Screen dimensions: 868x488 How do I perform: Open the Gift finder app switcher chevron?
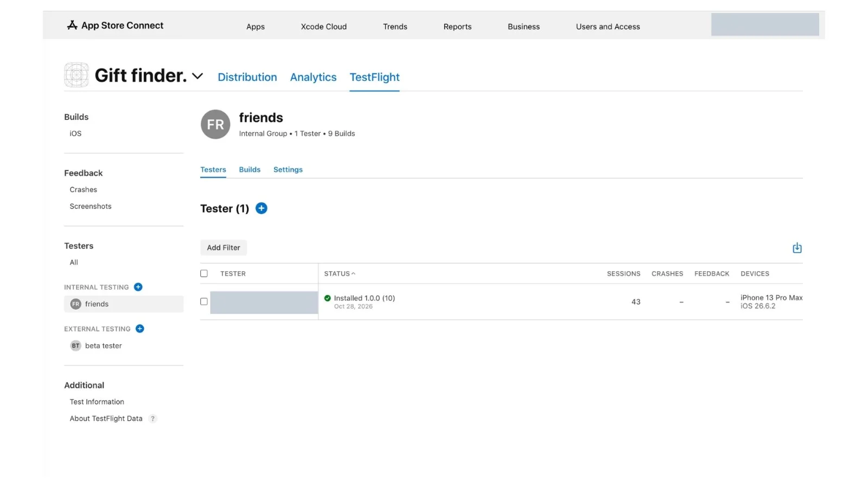coord(197,76)
